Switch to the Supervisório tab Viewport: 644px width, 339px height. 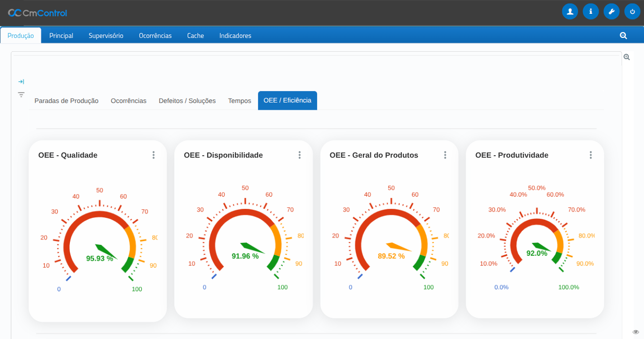(x=106, y=35)
